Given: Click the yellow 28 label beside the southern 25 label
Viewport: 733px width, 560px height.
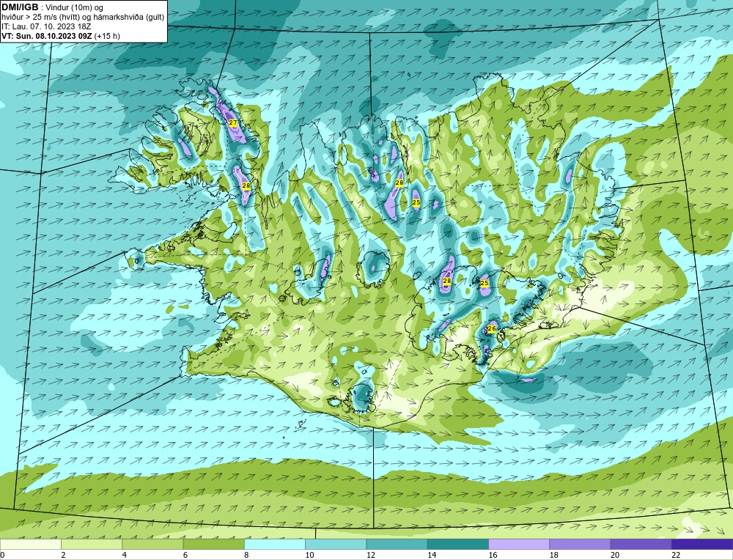Looking at the screenshot, I should click(447, 281).
